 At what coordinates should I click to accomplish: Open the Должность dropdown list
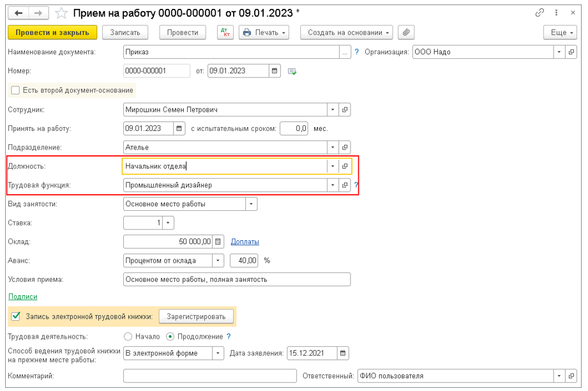[x=332, y=166]
